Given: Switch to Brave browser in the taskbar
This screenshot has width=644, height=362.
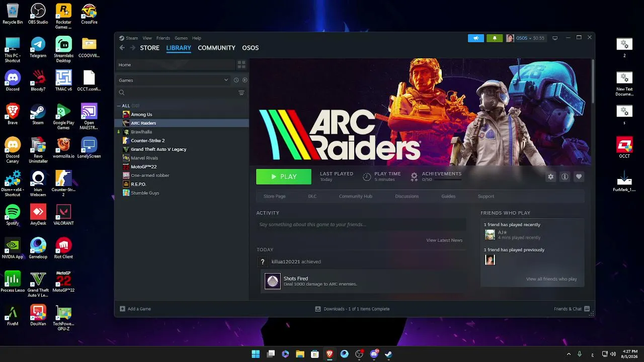Looking at the screenshot, I should 330,354.
